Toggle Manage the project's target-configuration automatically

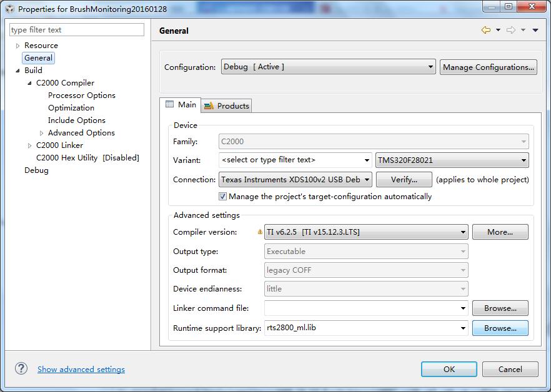[222, 197]
